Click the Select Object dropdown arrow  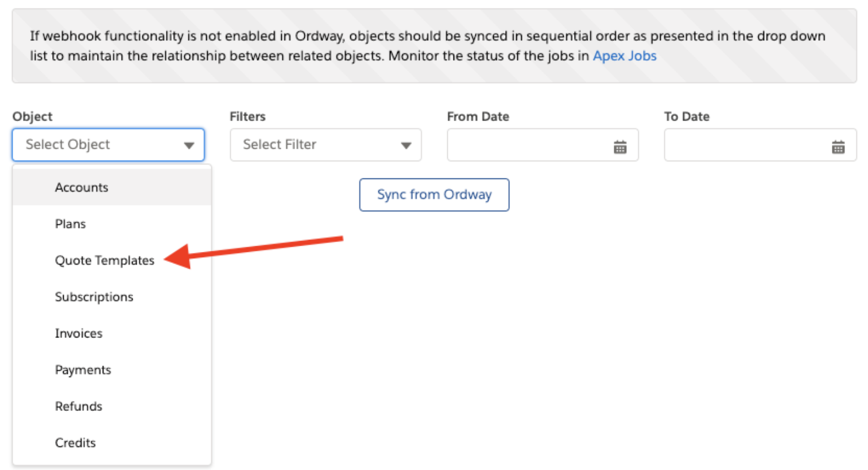189,145
